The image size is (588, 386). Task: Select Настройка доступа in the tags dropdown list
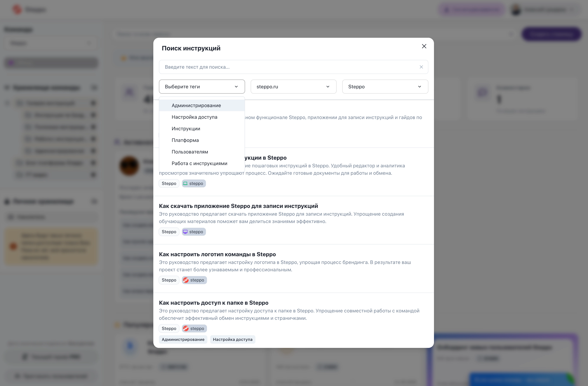tap(194, 117)
